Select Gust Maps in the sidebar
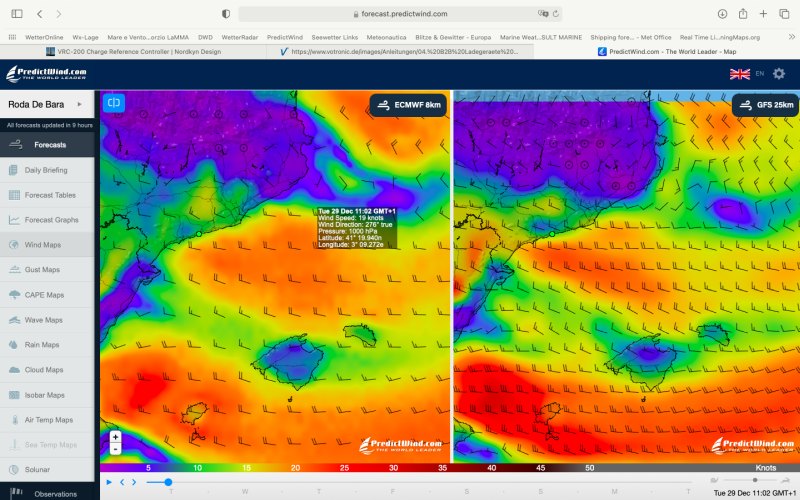 click(42, 270)
